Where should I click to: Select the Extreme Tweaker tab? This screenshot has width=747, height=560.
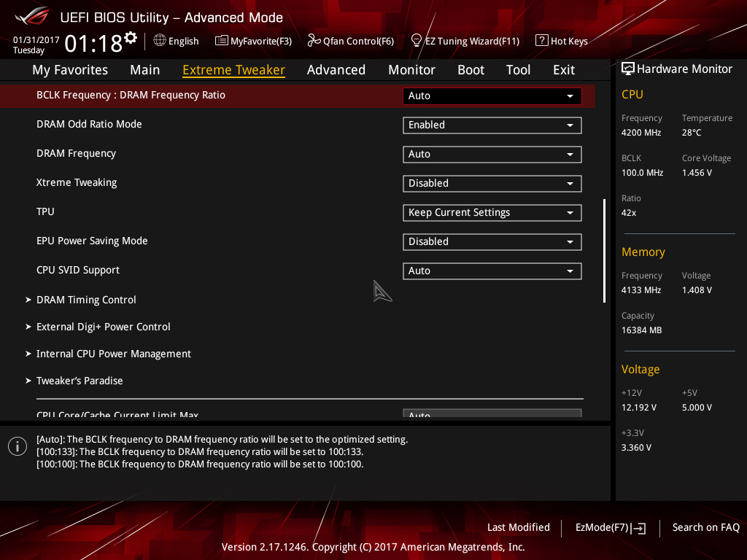(234, 70)
